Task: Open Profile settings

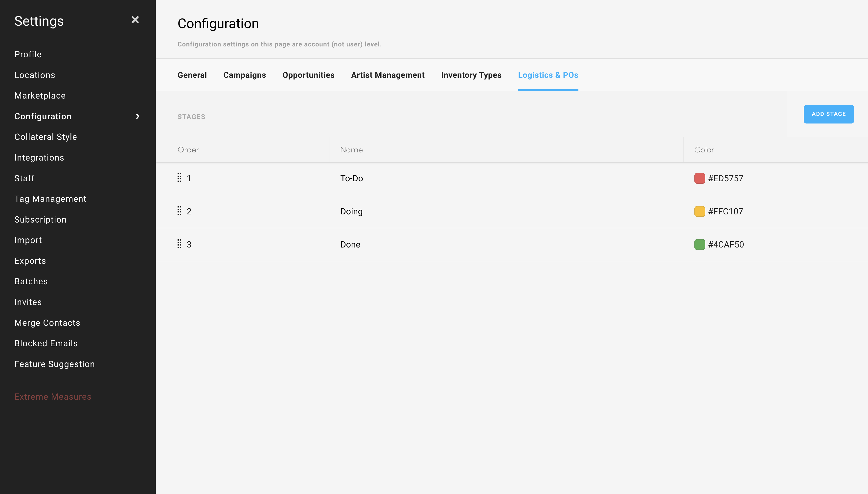Action: pyautogui.click(x=28, y=54)
